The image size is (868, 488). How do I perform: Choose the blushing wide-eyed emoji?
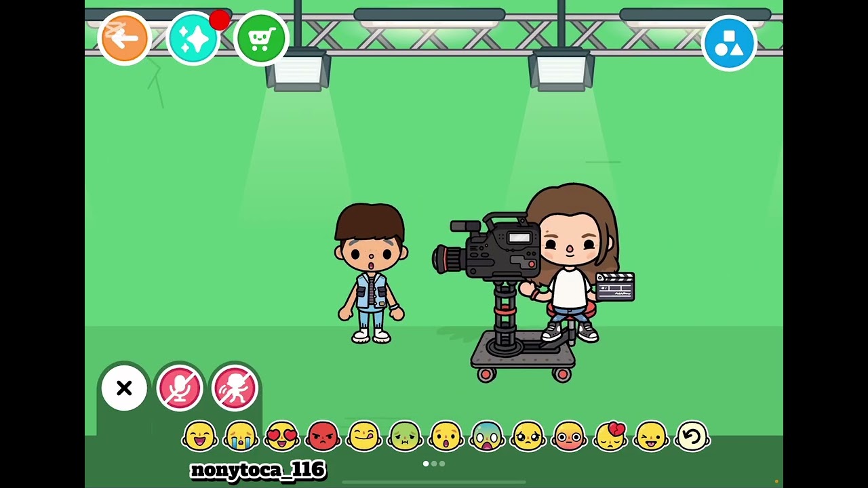569,436
